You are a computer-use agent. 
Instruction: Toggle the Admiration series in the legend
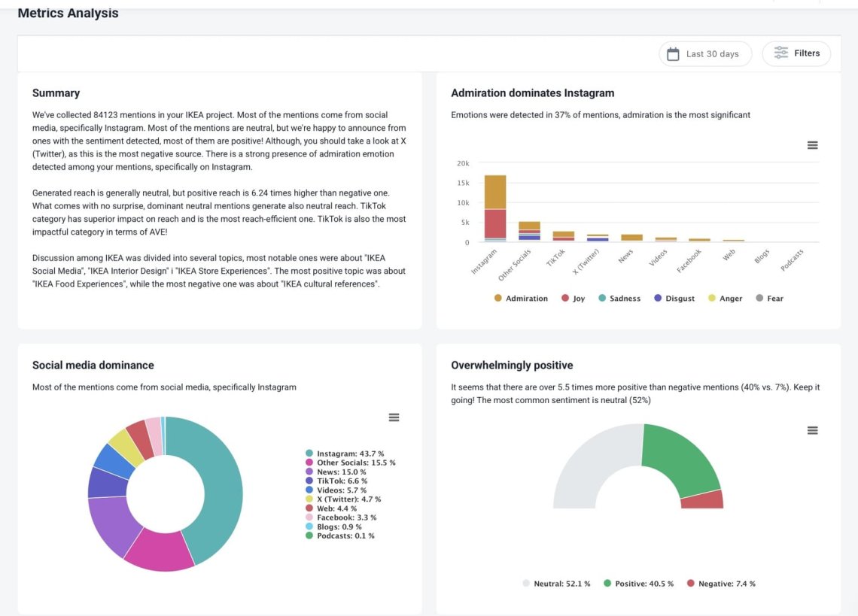[x=520, y=298]
